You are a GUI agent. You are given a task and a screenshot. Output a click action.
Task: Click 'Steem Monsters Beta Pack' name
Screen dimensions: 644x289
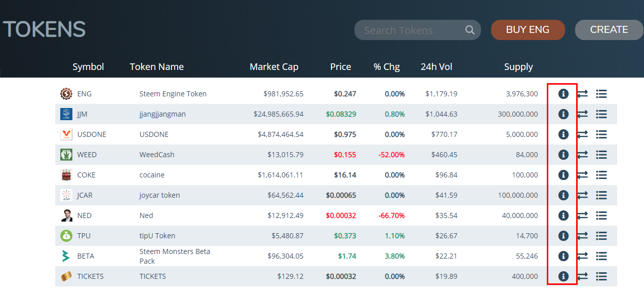coord(175,256)
